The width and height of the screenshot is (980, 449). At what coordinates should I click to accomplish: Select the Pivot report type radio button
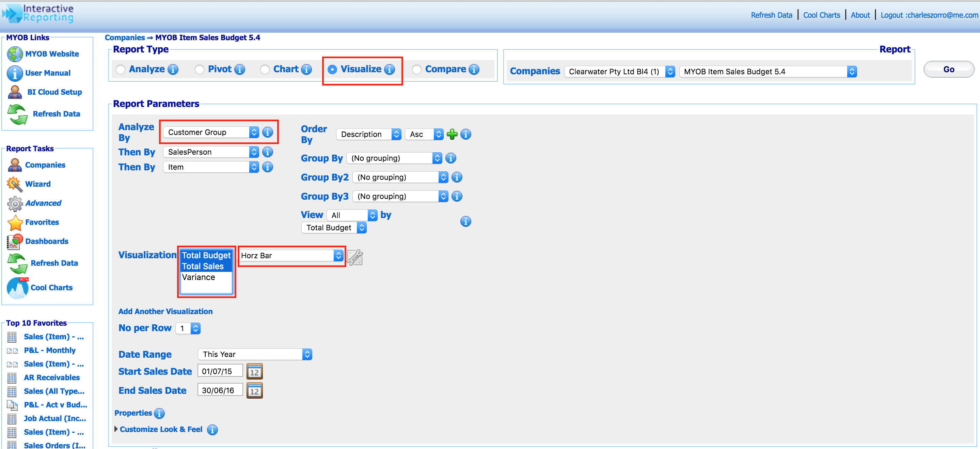(x=199, y=69)
